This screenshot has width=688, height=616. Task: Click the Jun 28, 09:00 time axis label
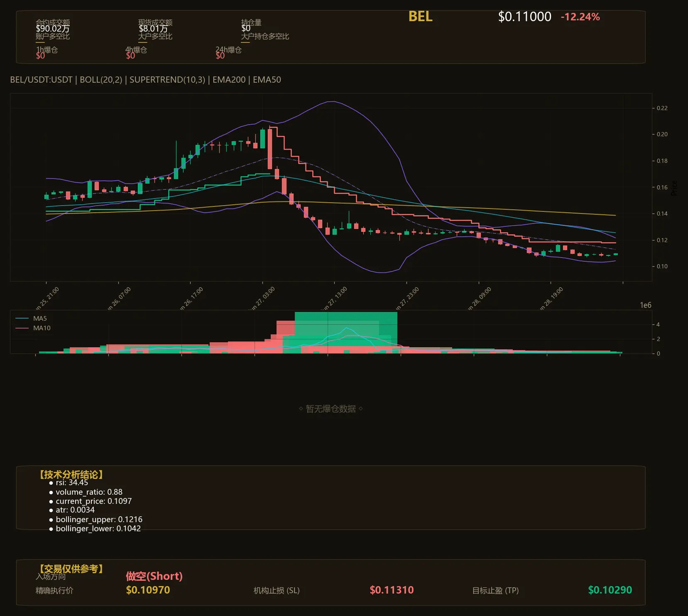click(x=479, y=298)
